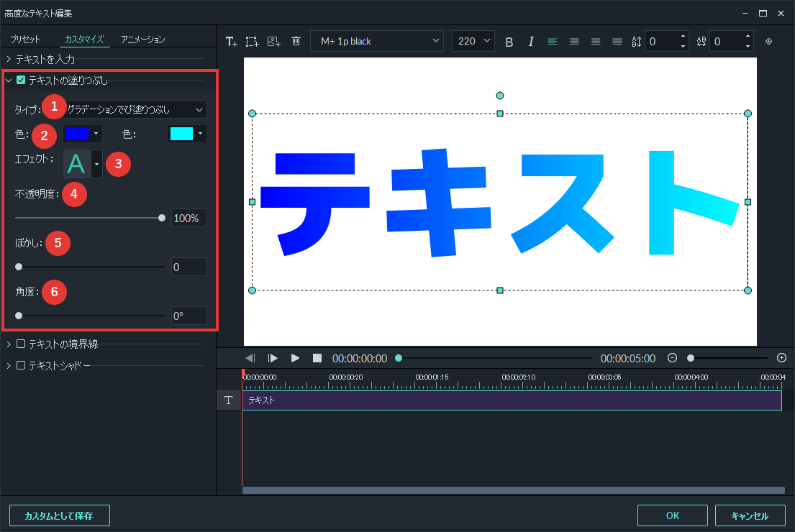The image size is (795, 532).
Task: Switch to プリセット tab
Action: point(25,40)
